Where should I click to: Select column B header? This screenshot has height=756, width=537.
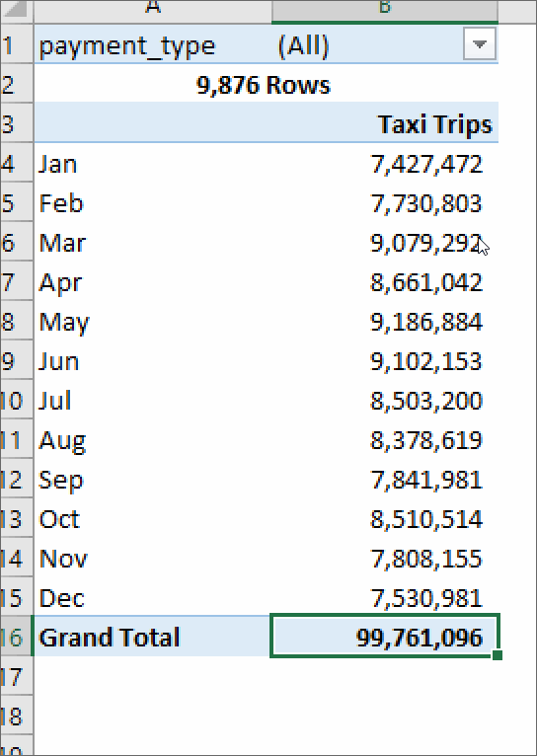pyautogui.click(x=385, y=10)
